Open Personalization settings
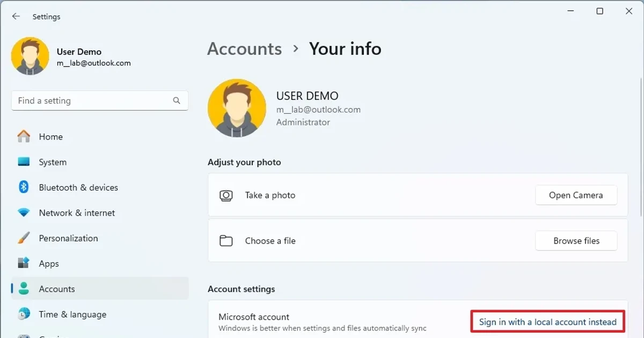This screenshot has width=644, height=338. click(x=100, y=238)
